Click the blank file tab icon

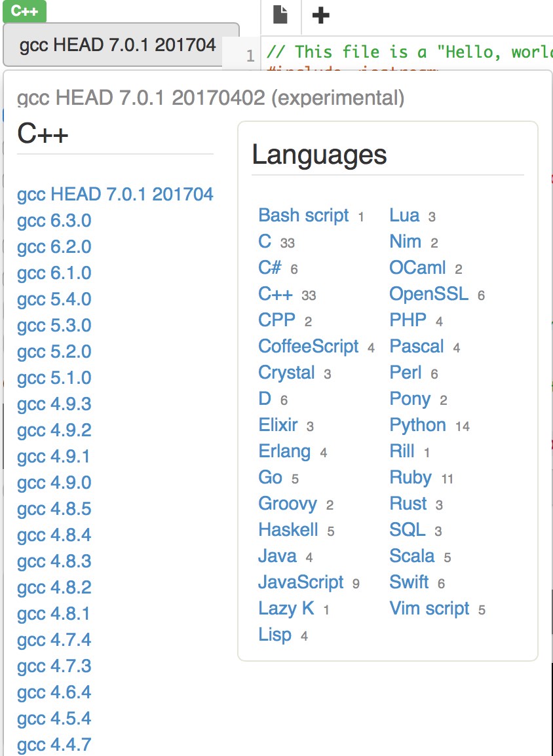pos(280,15)
